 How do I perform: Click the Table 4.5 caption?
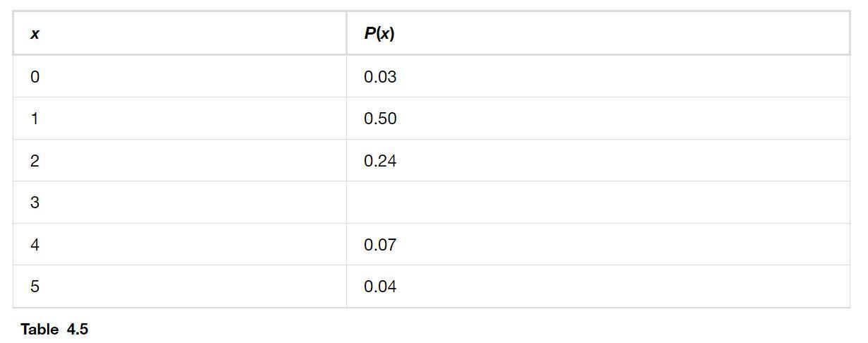click(x=54, y=329)
